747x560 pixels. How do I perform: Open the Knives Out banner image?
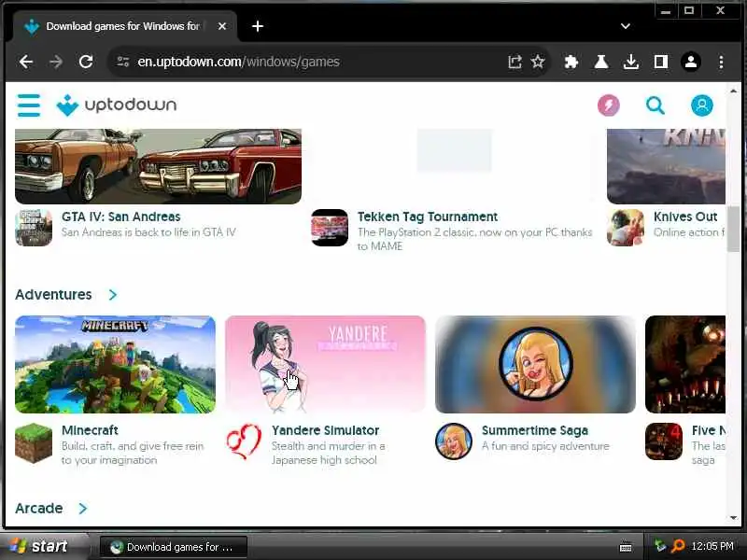[x=666, y=166]
